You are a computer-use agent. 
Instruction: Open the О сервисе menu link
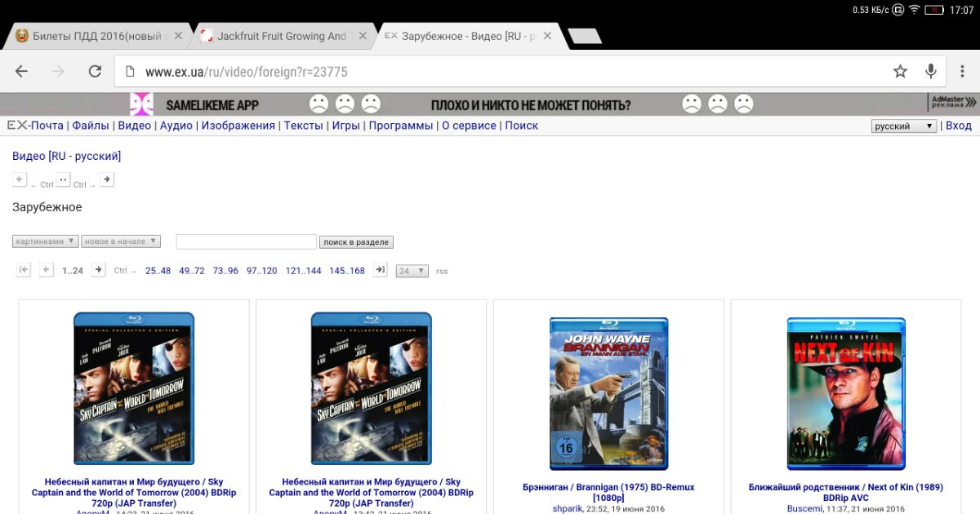(x=469, y=126)
